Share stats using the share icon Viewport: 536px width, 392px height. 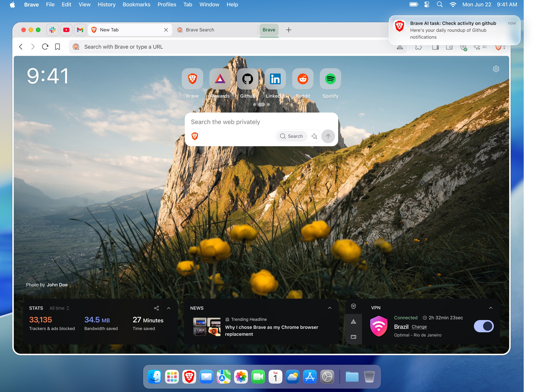(x=156, y=308)
